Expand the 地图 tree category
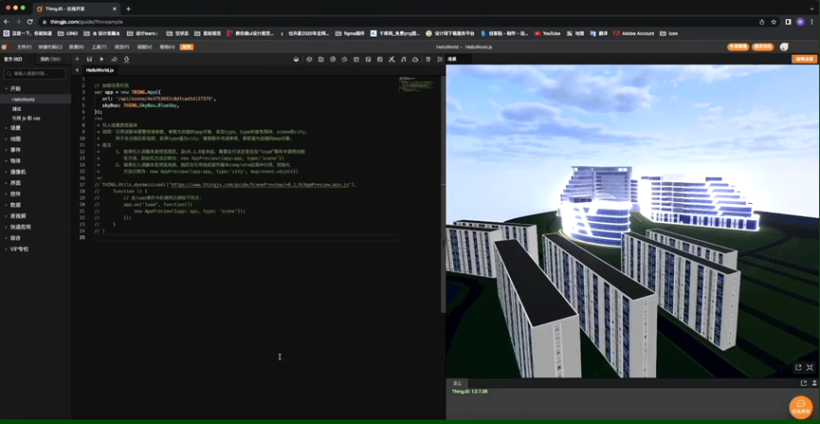Viewport: 820px width, 424px height. [x=15, y=139]
